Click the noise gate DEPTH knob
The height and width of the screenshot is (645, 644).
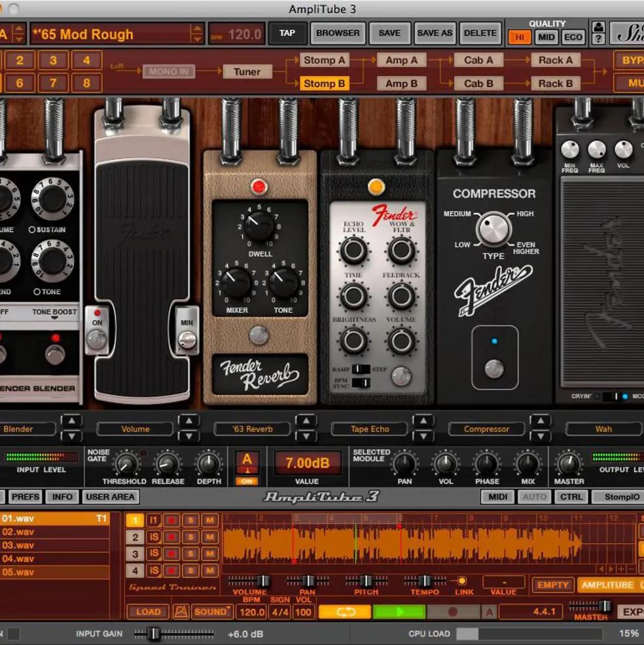pyautogui.click(x=209, y=464)
